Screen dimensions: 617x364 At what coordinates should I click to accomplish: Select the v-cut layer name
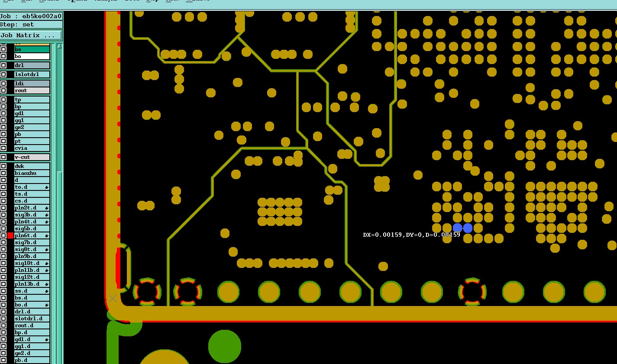[x=32, y=157]
